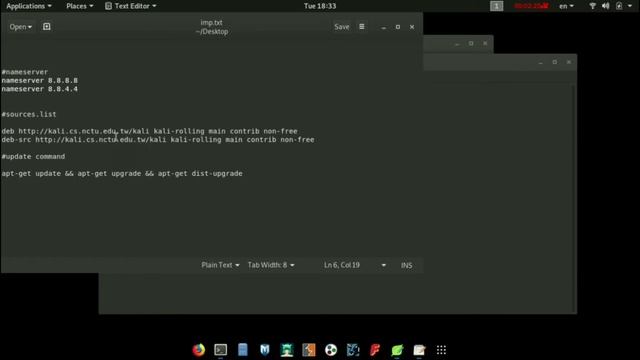Screen dimensions: 640x360
Task: Open the network status icon
Action: (x=592, y=6)
